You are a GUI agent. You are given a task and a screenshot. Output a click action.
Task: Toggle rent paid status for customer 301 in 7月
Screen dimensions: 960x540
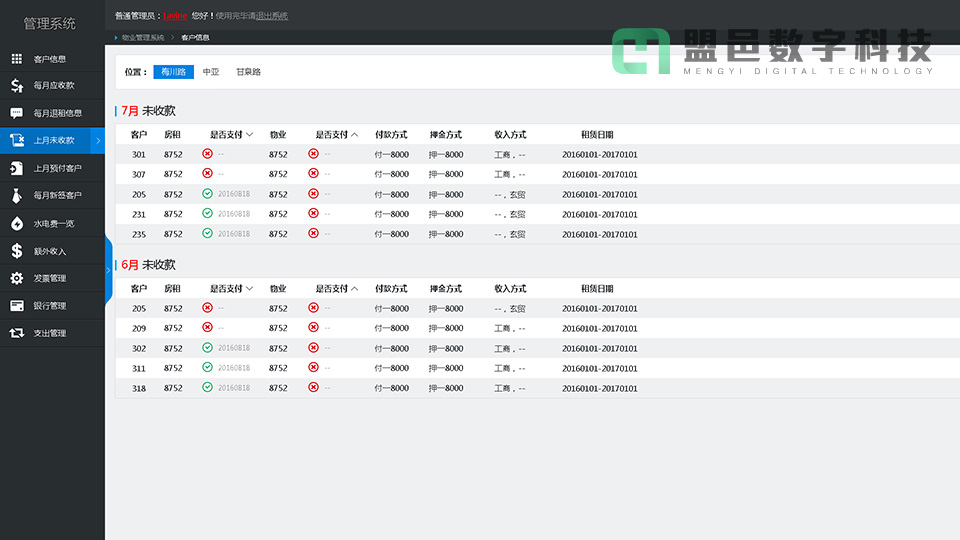point(207,154)
